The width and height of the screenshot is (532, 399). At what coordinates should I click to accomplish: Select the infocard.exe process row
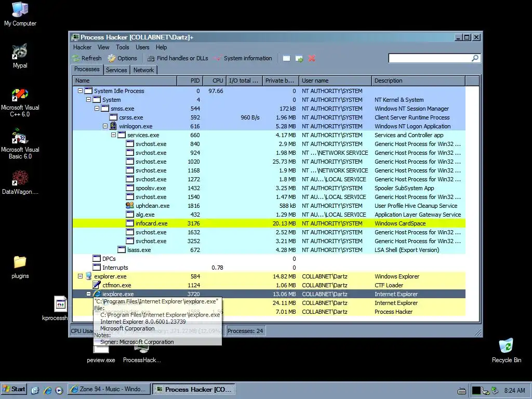click(x=269, y=223)
